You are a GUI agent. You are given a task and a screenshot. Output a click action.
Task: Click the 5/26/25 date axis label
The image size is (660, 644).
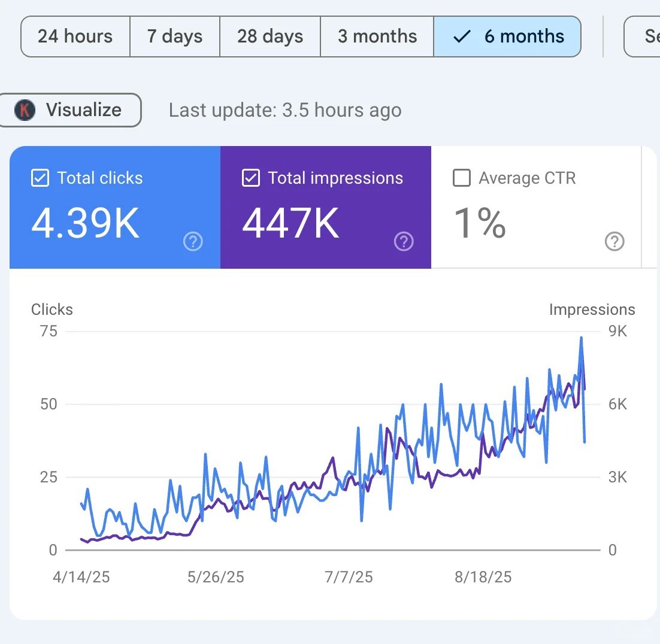(216, 577)
